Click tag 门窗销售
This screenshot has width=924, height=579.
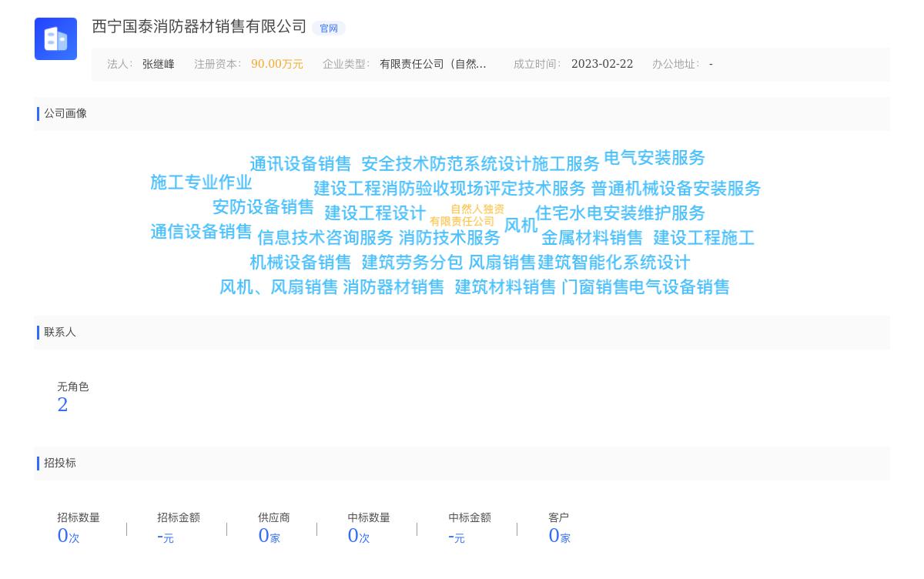(x=595, y=287)
